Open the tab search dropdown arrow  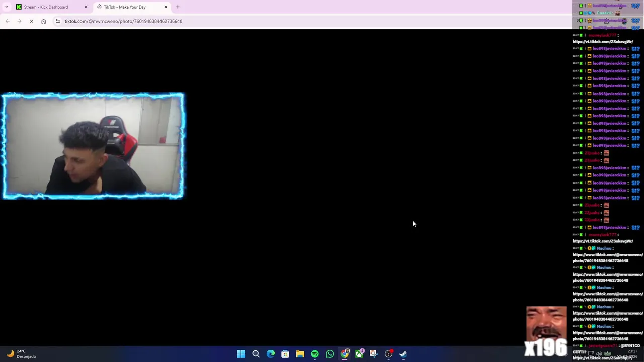(x=7, y=7)
